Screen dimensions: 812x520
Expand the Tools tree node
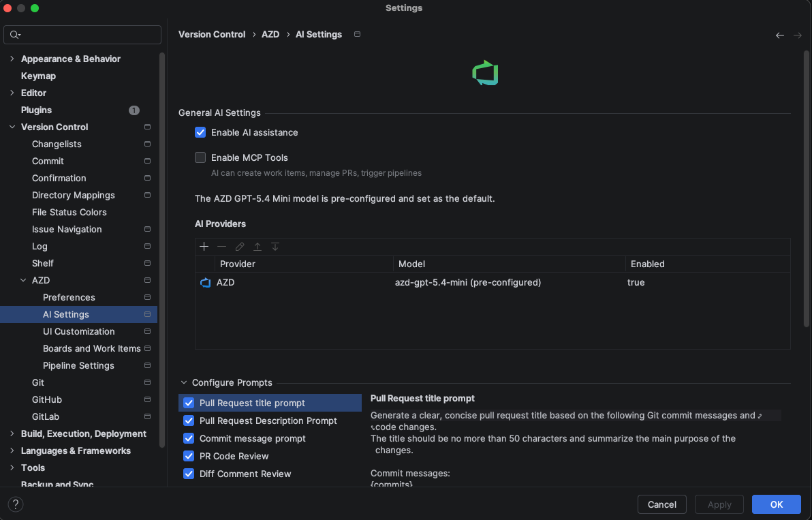(12, 468)
